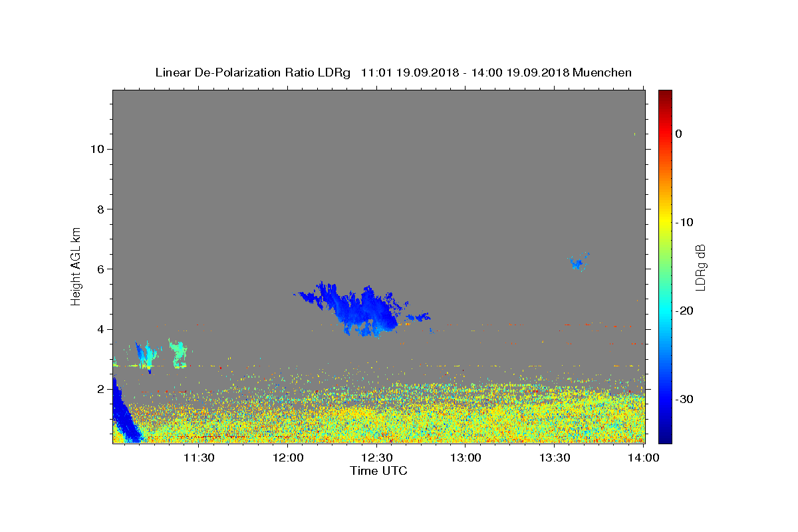This screenshot has height=532, width=798.
Task: Click the plot title 'Linear De-Polarization Ratio LDRg'
Action: pyautogui.click(x=252, y=72)
